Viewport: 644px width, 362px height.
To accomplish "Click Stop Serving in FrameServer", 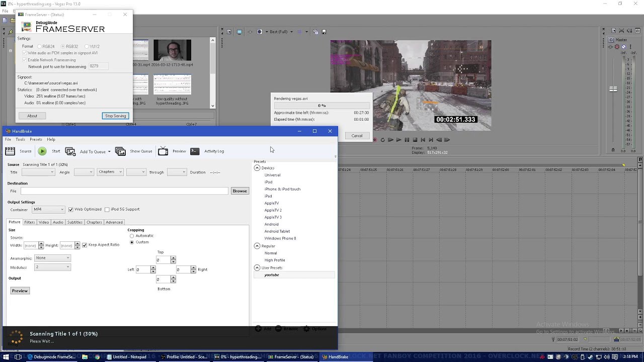I will pyautogui.click(x=115, y=116).
